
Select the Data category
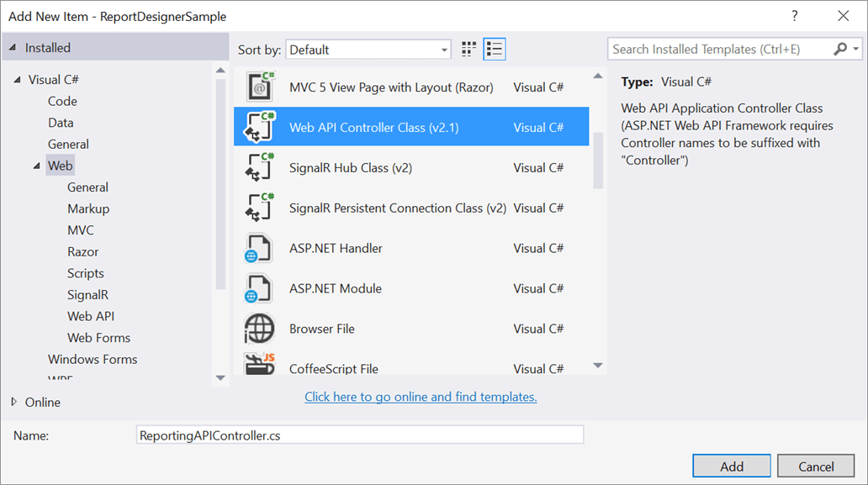[61, 123]
